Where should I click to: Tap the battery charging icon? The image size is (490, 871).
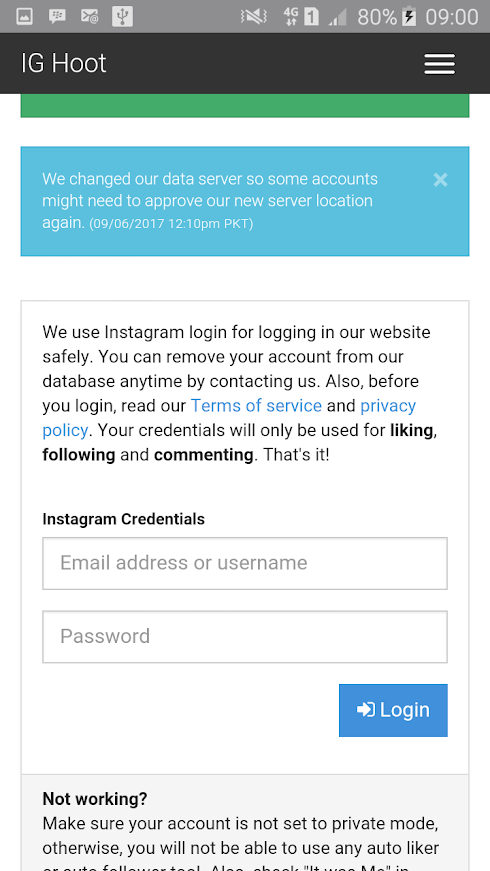pos(409,17)
